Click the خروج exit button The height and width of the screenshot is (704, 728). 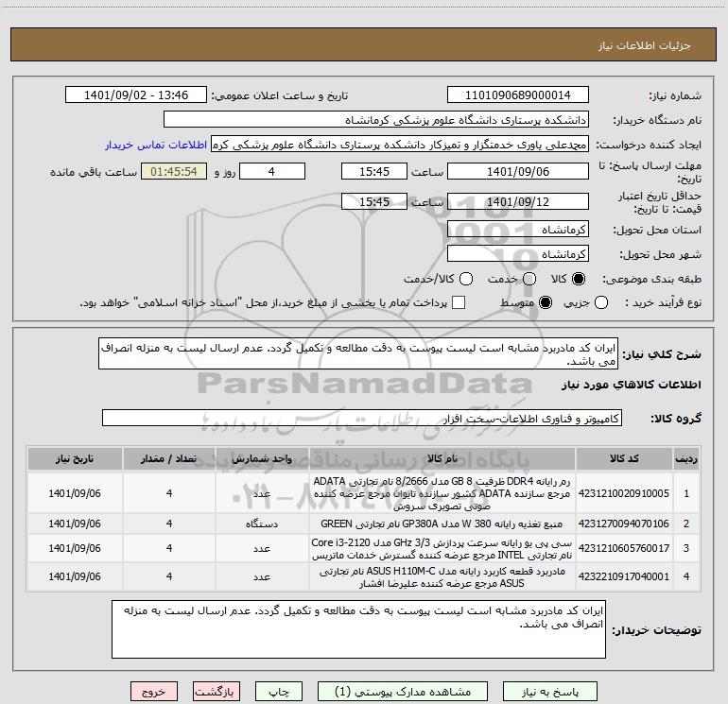[x=154, y=692]
